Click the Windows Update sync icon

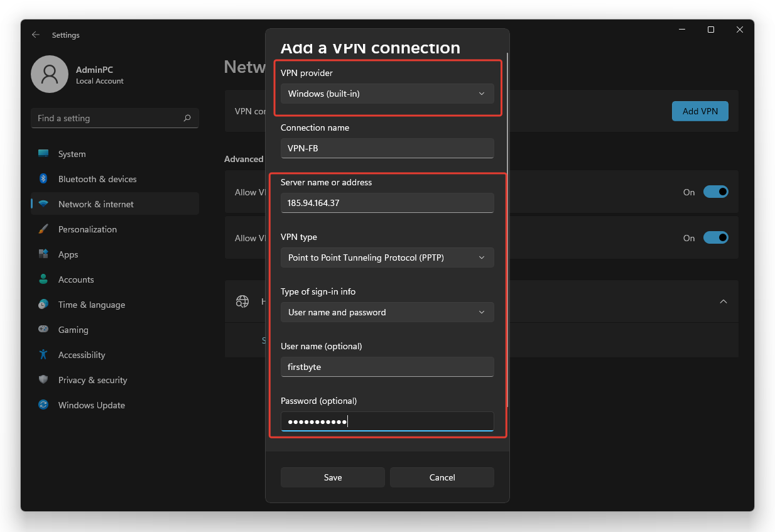[x=43, y=405]
